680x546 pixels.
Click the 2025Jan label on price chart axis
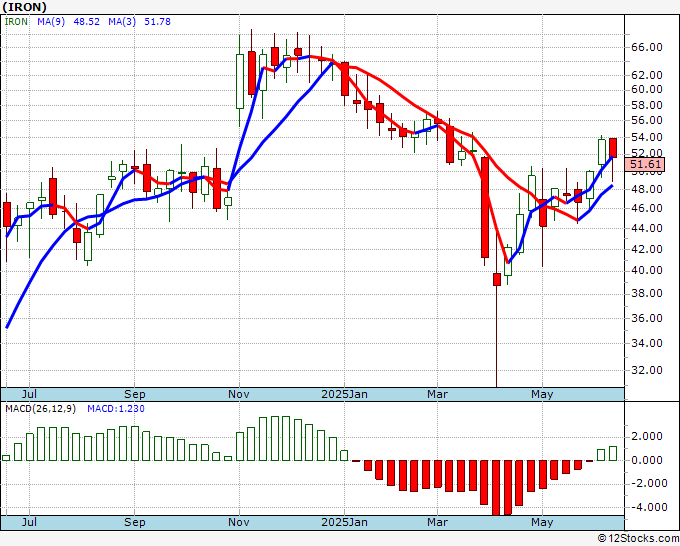coord(344,394)
